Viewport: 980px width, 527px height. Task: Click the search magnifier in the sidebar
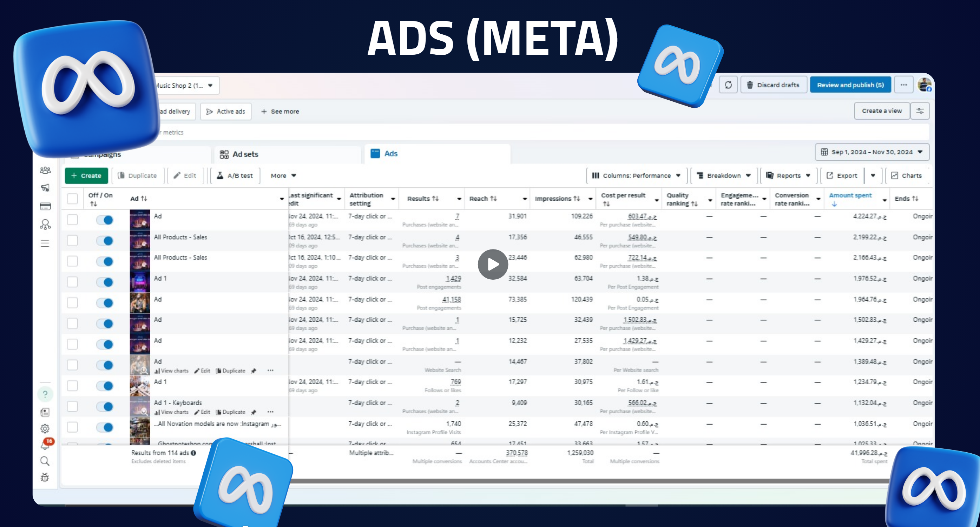tap(45, 461)
